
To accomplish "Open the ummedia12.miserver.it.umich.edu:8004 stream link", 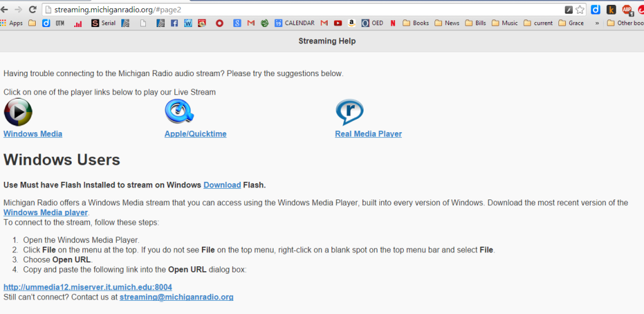I will pyautogui.click(x=88, y=287).
